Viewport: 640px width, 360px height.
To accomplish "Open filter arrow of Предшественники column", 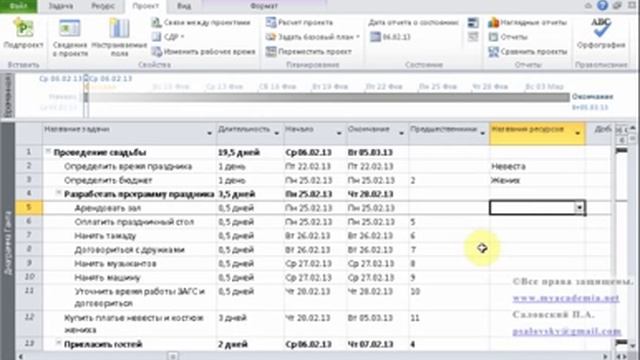I will tap(482, 133).
